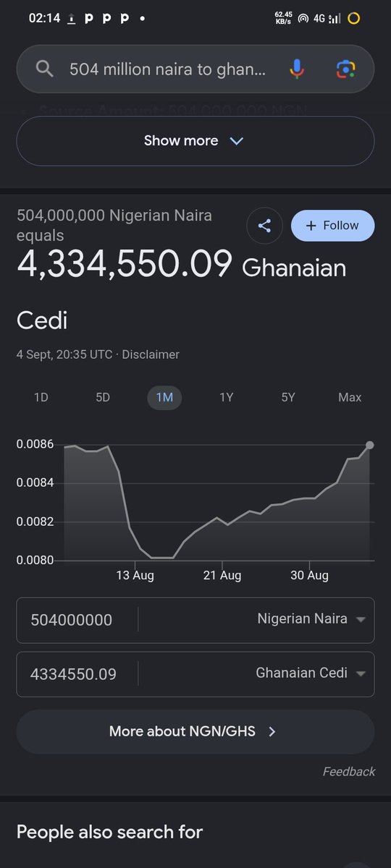Open the Ghanaian Cedi currency dropdown
391x868 pixels.
click(311, 673)
